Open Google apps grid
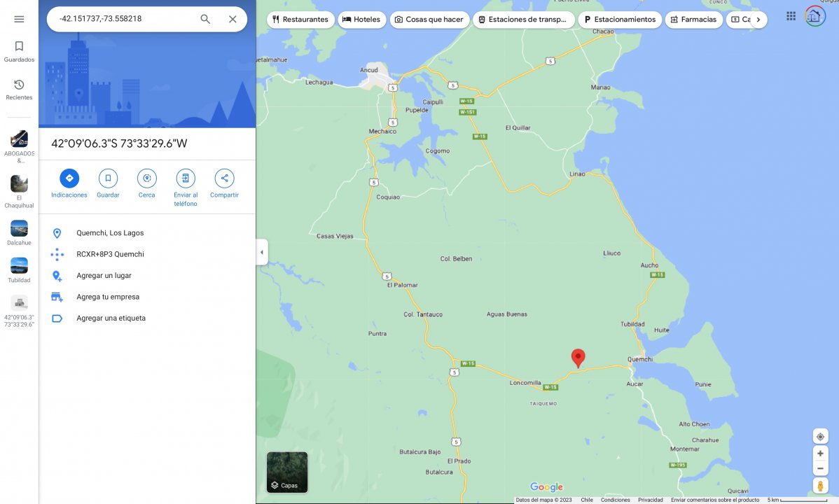The image size is (839, 504). (x=791, y=16)
